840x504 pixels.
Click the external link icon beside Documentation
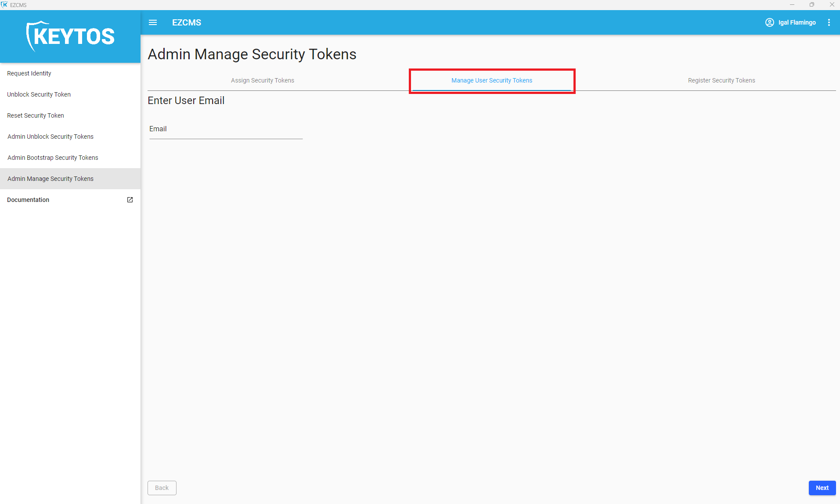(x=130, y=200)
